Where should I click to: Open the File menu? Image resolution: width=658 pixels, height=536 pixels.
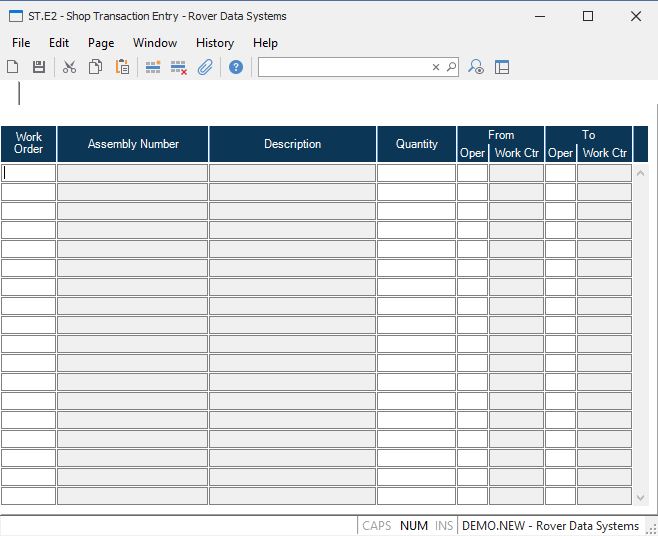click(x=21, y=43)
